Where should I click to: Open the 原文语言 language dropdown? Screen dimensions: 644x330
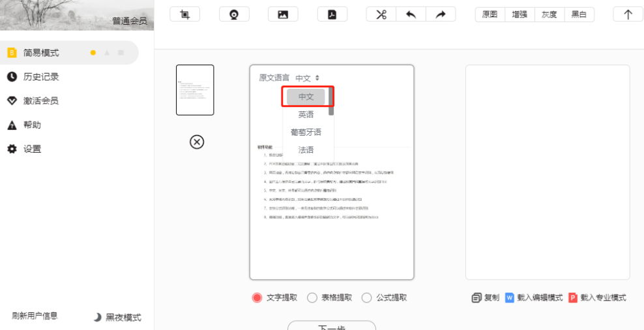click(x=307, y=78)
